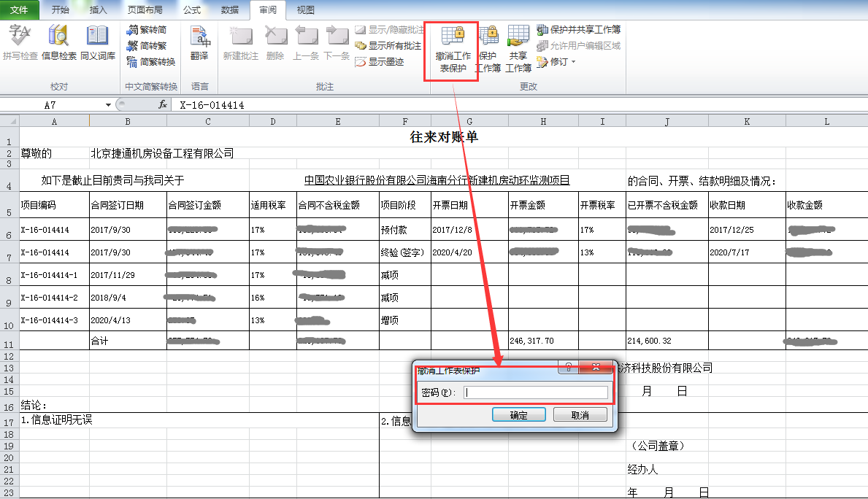Image resolution: width=868 pixels, height=499 pixels.
Task: Toggle 显示所有批注 show all comments
Action: tap(388, 46)
